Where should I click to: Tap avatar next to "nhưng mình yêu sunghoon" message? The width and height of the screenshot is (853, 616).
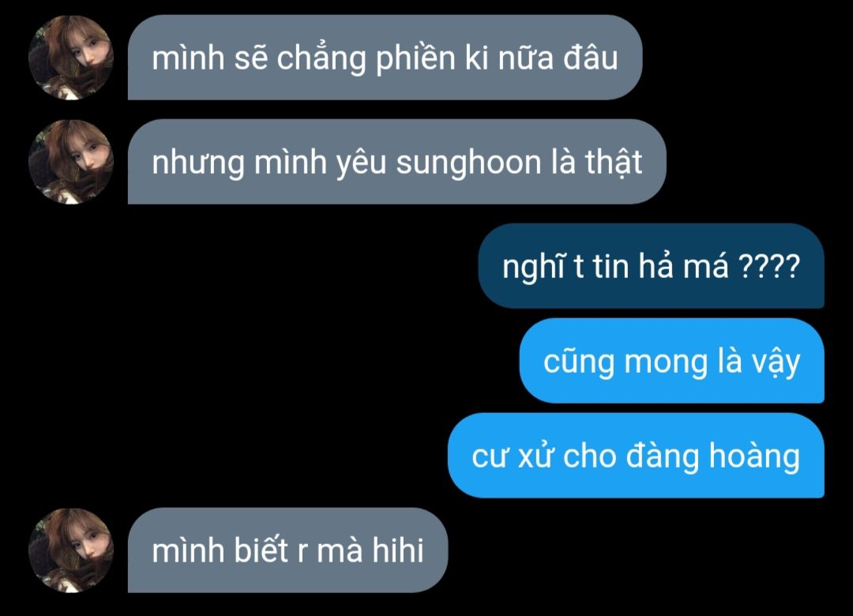click(x=71, y=162)
